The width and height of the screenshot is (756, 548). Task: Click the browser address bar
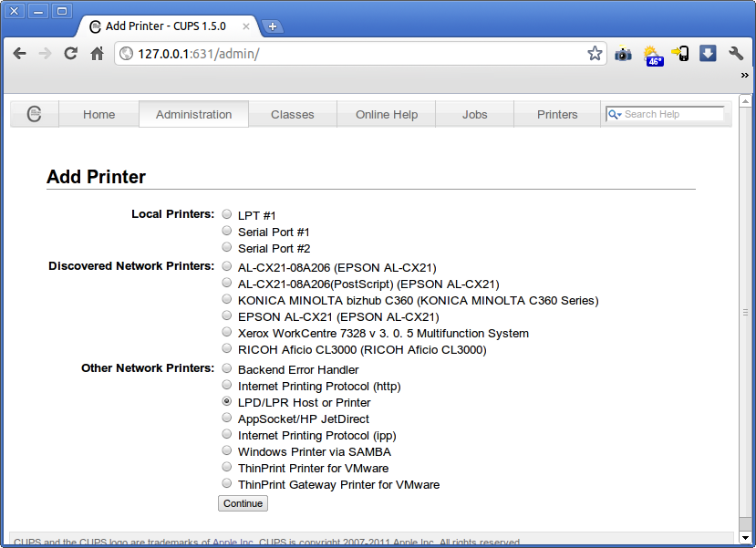pos(356,54)
